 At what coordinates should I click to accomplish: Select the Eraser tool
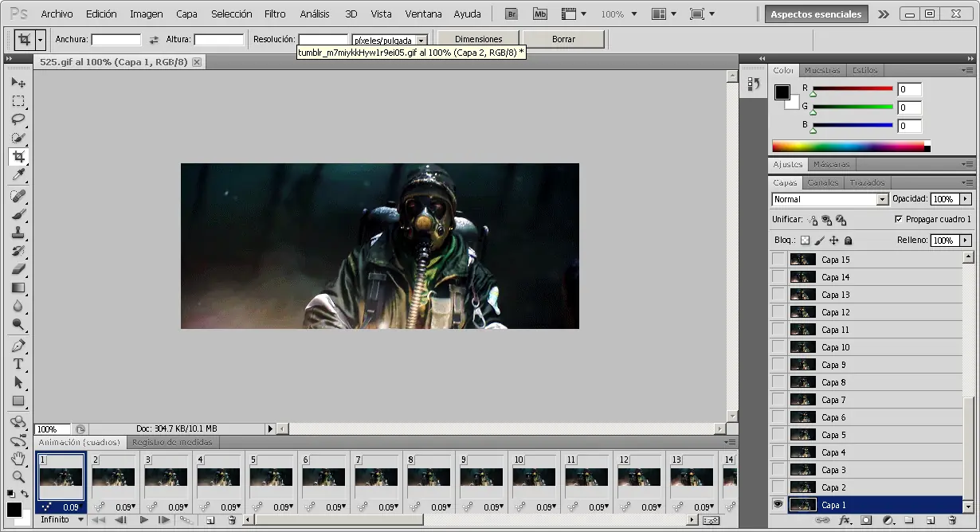point(18,269)
